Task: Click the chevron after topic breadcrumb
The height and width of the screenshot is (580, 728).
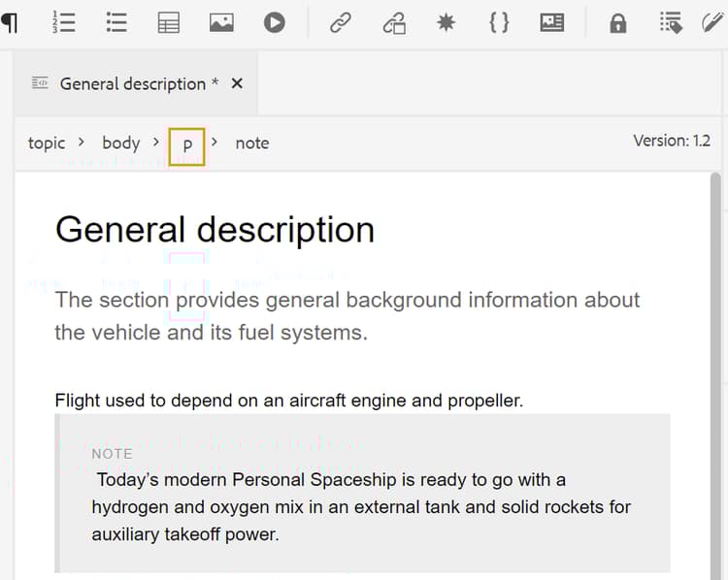Action: [x=82, y=142]
